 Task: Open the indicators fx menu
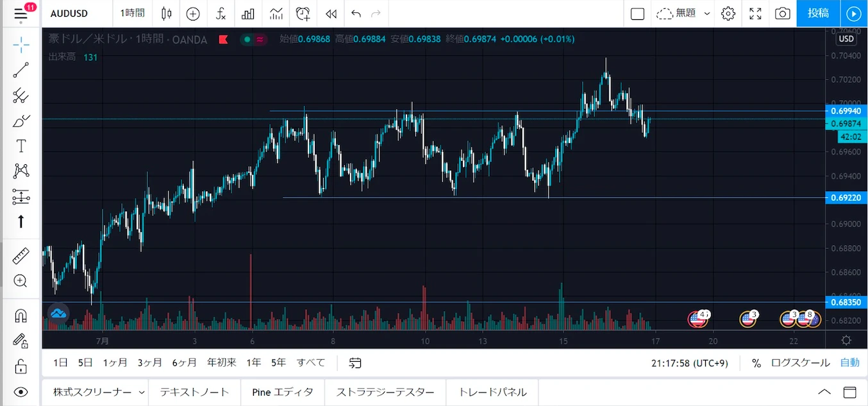221,13
